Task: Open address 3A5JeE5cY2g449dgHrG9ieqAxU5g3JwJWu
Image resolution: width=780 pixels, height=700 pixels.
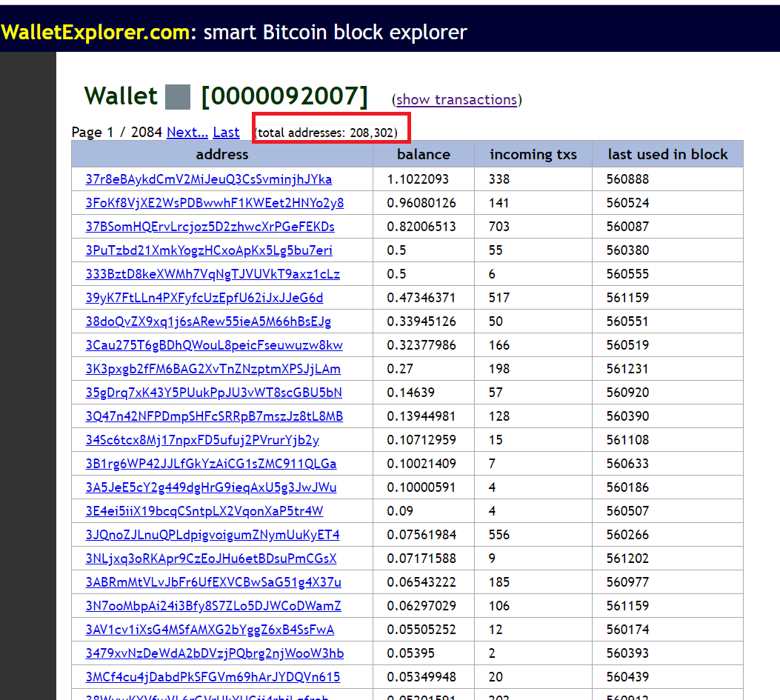Action: (211, 487)
